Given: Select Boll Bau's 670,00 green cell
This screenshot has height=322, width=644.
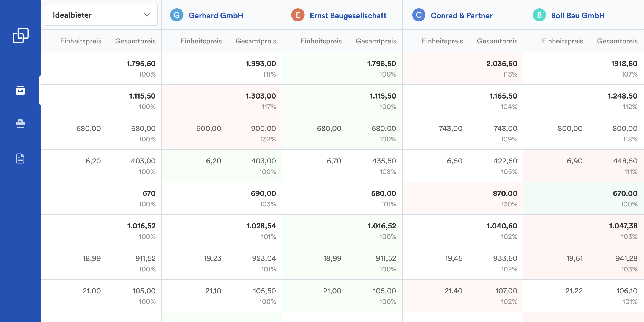Looking at the screenshot, I should (625, 194).
